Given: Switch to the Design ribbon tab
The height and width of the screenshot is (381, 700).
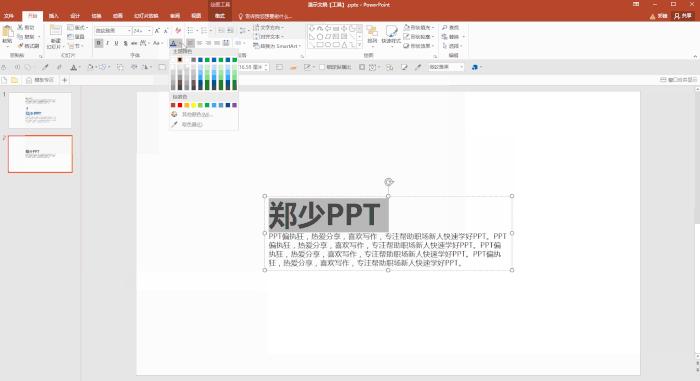Looking at the screenshot, I should point(75,16).
